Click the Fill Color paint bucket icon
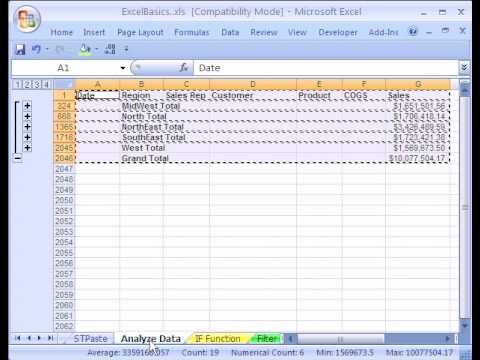This screenshot has width=480, height=360. click(x=85, y=49)
